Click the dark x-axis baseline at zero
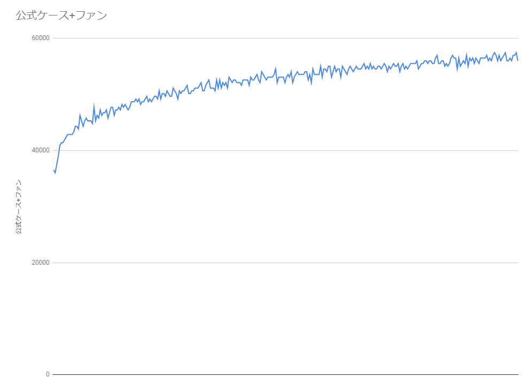This screenshot has width=532, height=392. pyautogui.click(x=286, y=374)
